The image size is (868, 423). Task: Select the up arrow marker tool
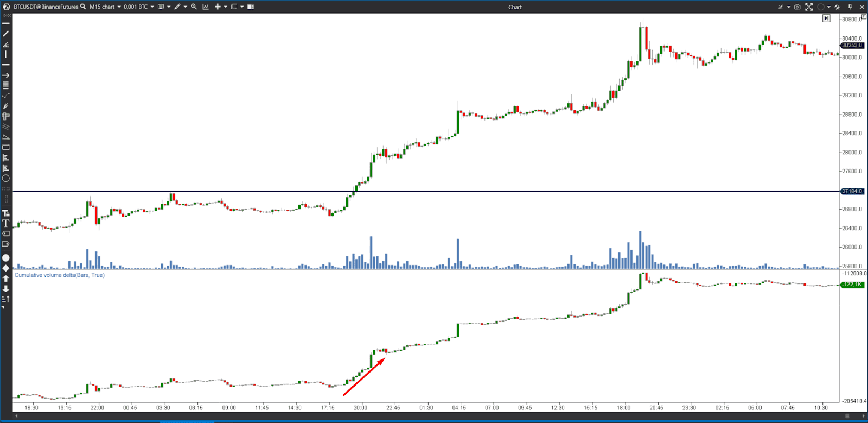click(6, 279)
